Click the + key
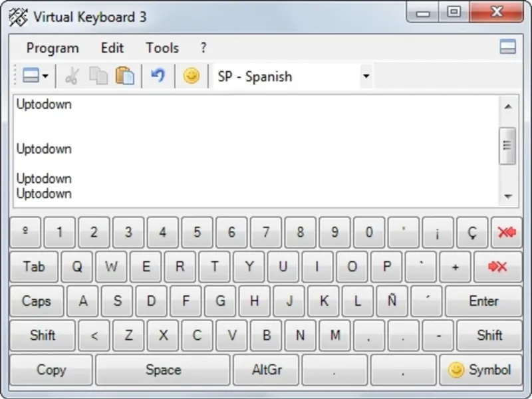Image resolution: width=532 pixels, height=399 pixels. [x=456, y=267]
